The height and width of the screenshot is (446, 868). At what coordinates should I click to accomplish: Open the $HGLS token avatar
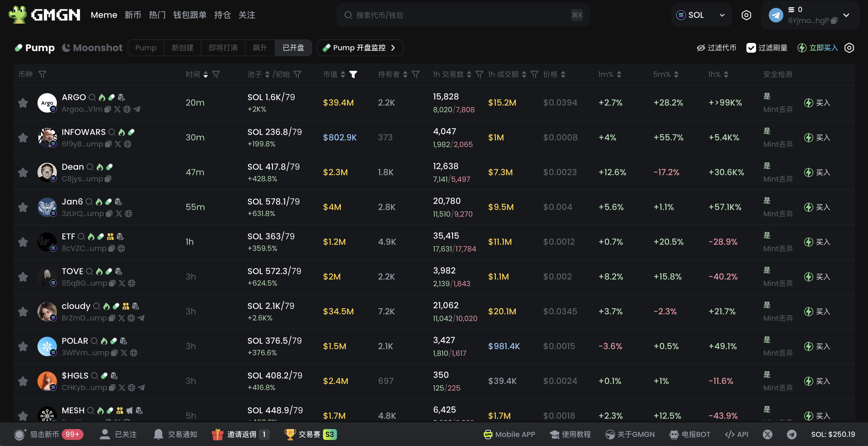tap(47, 381)
